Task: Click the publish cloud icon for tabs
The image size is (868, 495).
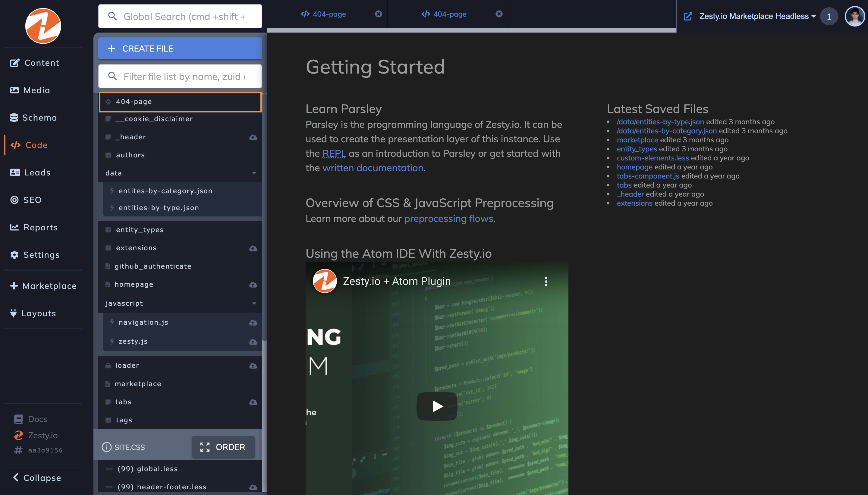Action: 253,402
